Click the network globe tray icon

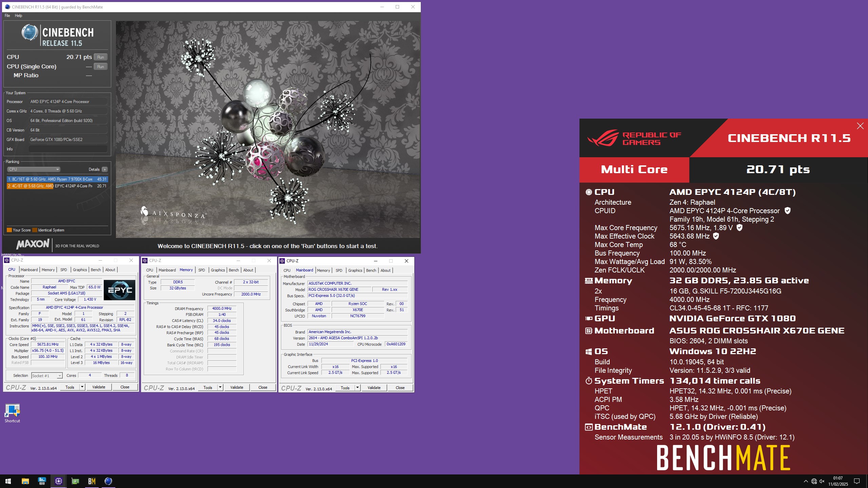click(814, 481)
